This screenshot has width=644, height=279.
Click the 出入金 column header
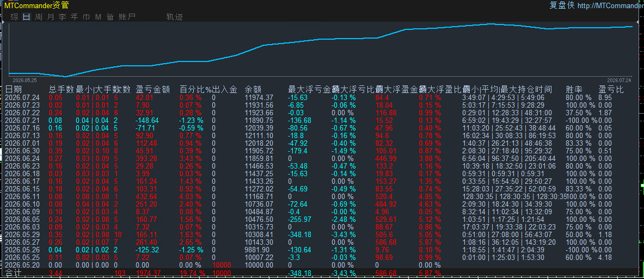click(x=225, y=89)
